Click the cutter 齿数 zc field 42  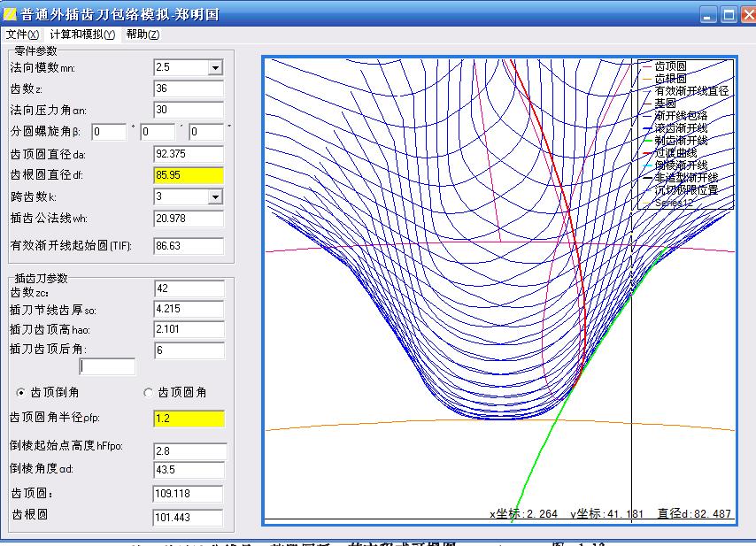[x=189, y=288]
